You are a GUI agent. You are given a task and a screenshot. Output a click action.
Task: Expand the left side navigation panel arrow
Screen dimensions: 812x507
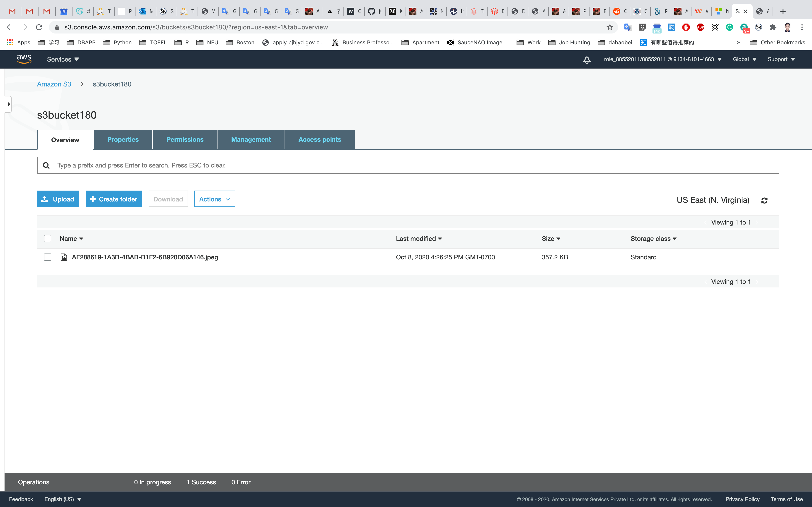8,104
